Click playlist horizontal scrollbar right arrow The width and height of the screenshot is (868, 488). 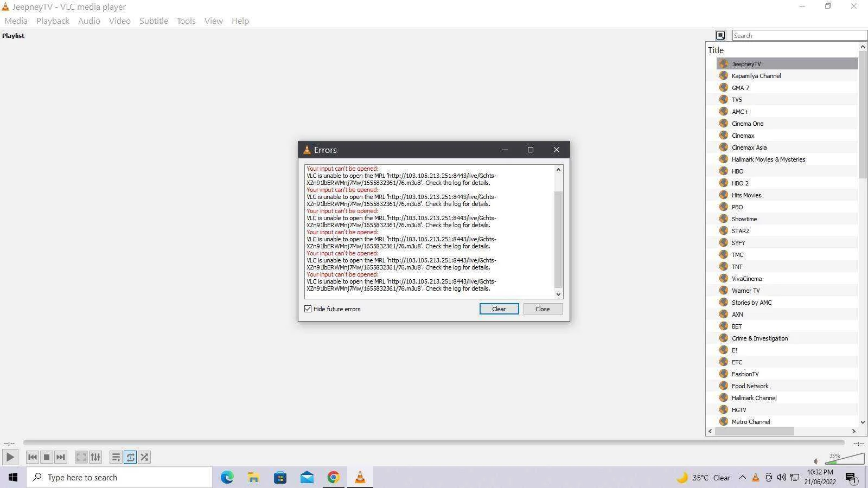click(853, 431)
